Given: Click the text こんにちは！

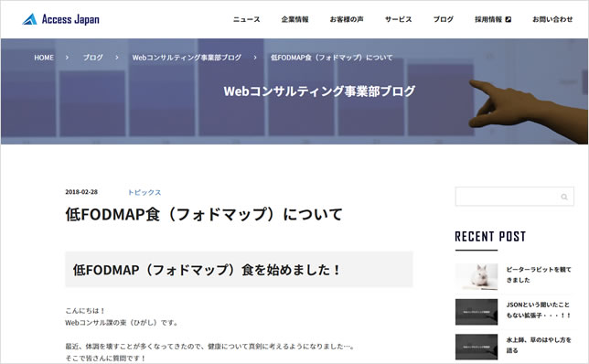Looking at the screenshot, I should tap(85, 311).
